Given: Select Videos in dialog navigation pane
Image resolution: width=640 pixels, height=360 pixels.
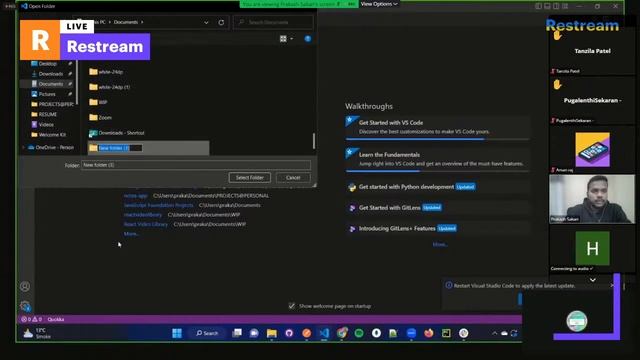Looking at the screenshot, I should pyautogui.click(x=42, y=124).
